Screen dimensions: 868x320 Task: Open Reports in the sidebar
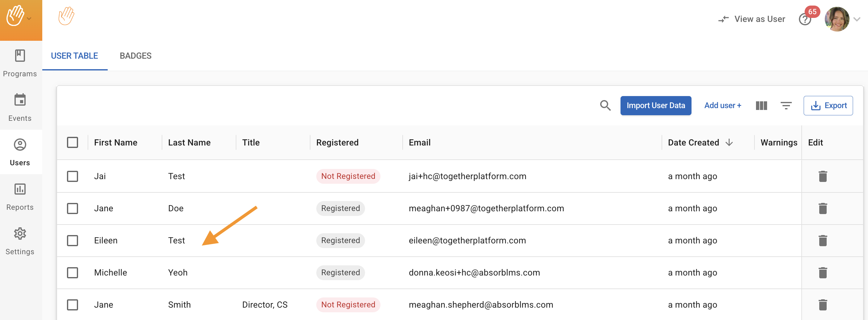point(20,196)
